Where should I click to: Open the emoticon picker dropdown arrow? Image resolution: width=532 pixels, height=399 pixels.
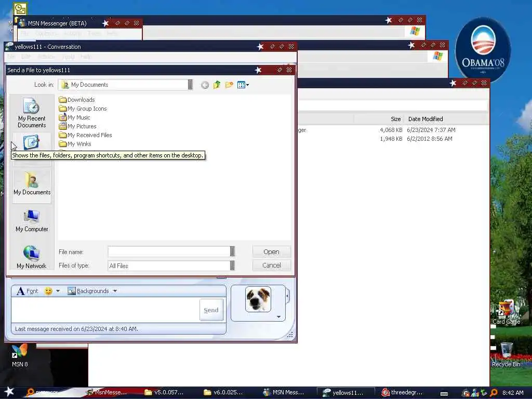(x=58, y=291)
